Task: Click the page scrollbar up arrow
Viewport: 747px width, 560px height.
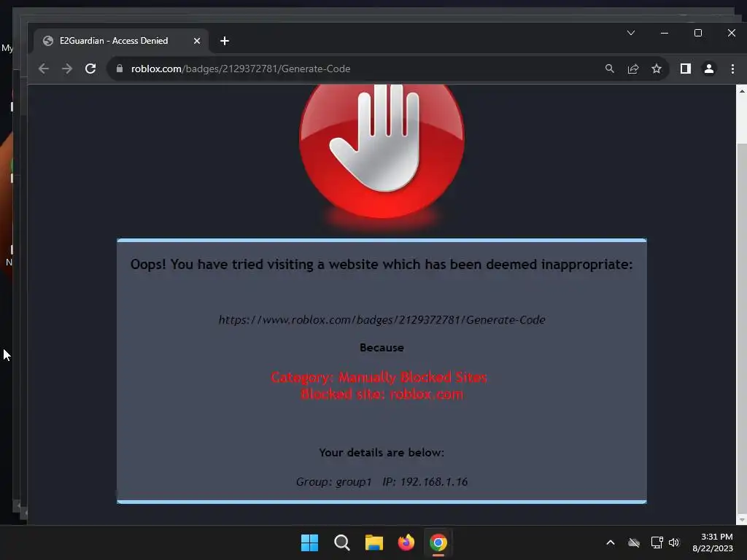Action: pos(742,90)
